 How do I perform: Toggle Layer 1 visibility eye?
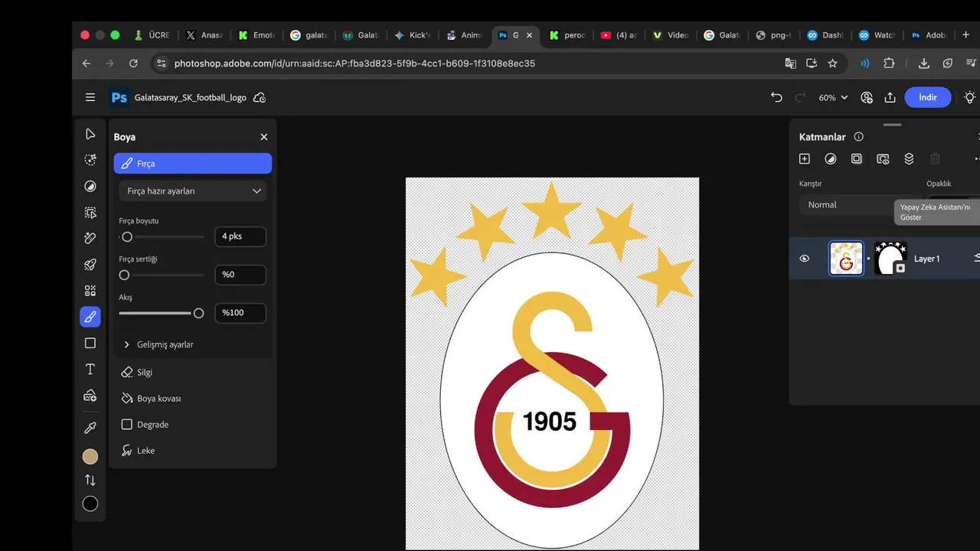(x=804, y=259)
